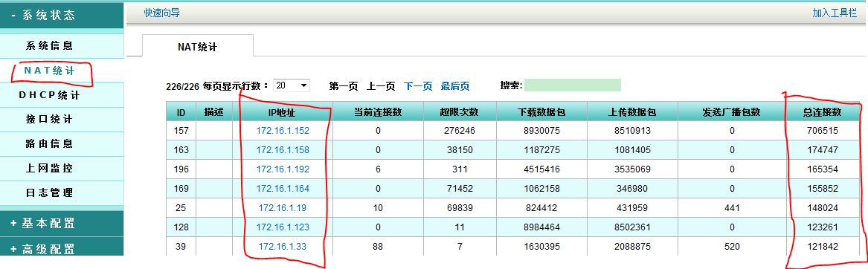868x269 pixels.
Task: Open the rows-per-page dropdown showing 20
Action: (292, 85)
